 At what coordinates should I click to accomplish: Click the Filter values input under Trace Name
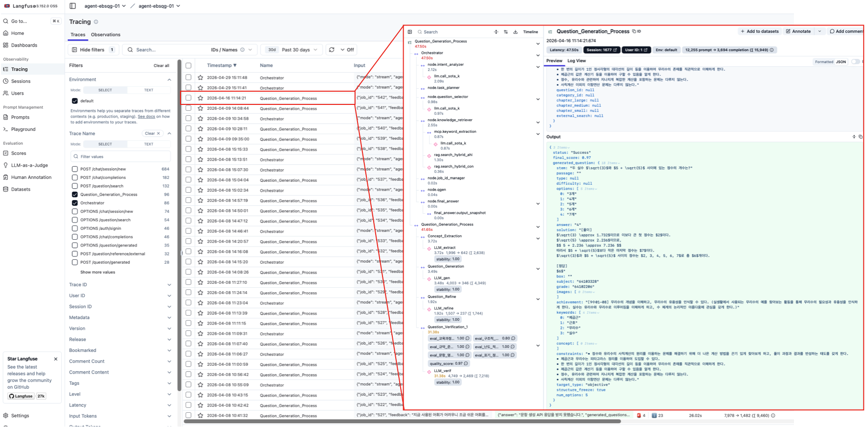click(x=121, y=156)
